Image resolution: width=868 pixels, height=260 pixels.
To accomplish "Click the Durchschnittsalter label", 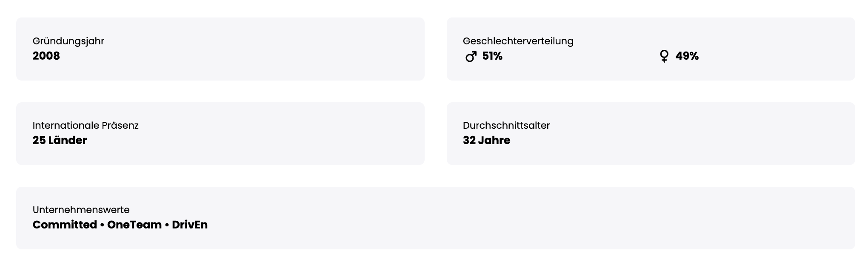I will [x=506, y=125].
